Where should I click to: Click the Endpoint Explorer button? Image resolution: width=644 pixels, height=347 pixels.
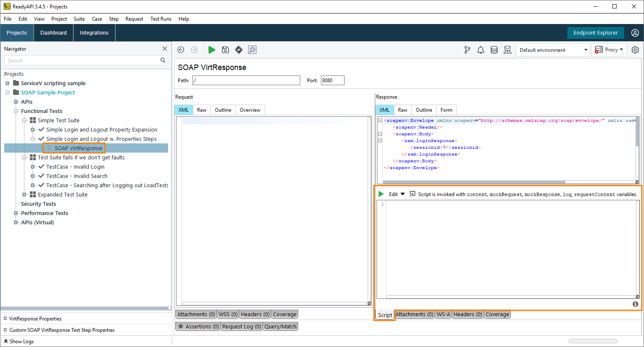(596, 32)
